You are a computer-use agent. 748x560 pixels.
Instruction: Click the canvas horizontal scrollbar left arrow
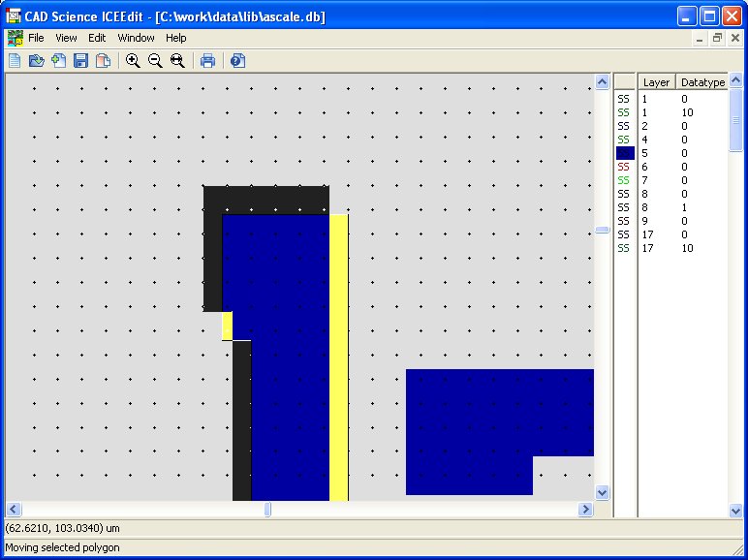pos(14,510)
